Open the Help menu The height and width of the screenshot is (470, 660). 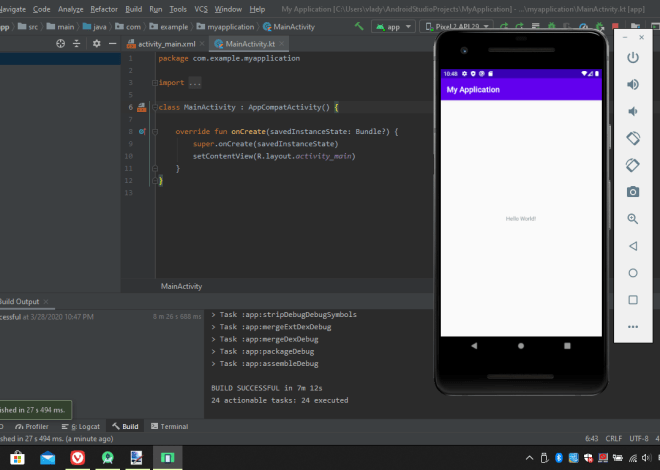click(x=257, y=9)
